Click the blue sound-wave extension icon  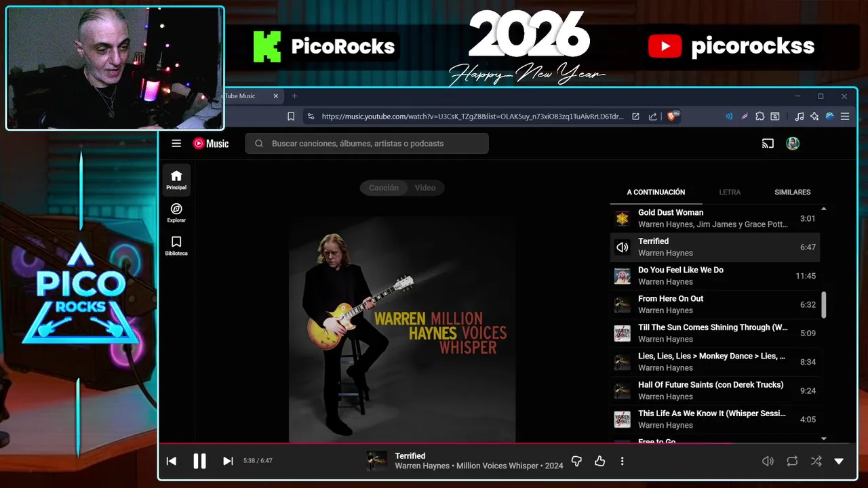coord(729,117)
